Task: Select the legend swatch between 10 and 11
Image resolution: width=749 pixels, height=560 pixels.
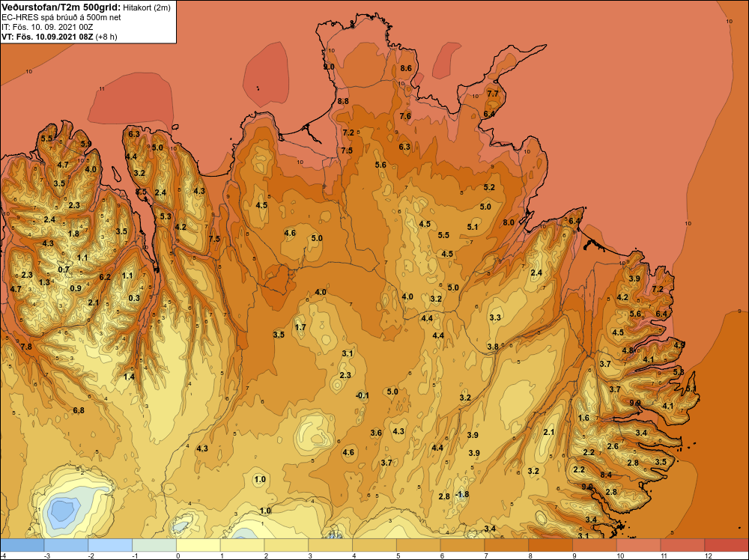Action: tap(639, 545)
